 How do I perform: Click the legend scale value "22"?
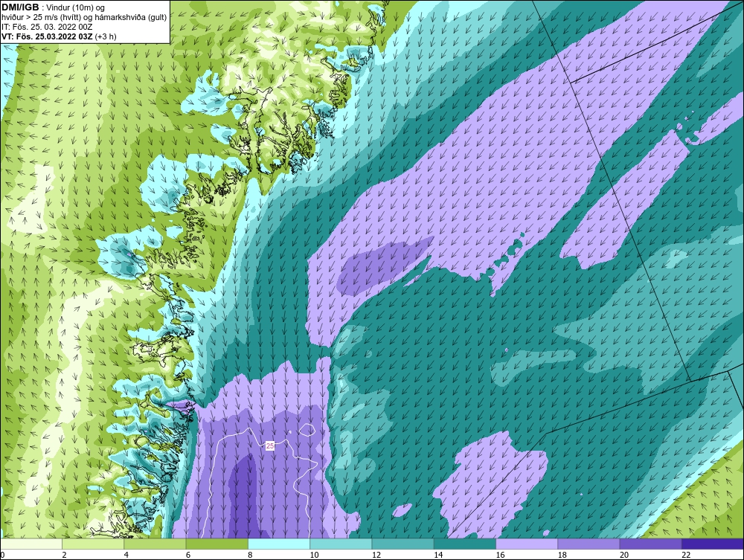pyautogui.click(x=686, y=555)
